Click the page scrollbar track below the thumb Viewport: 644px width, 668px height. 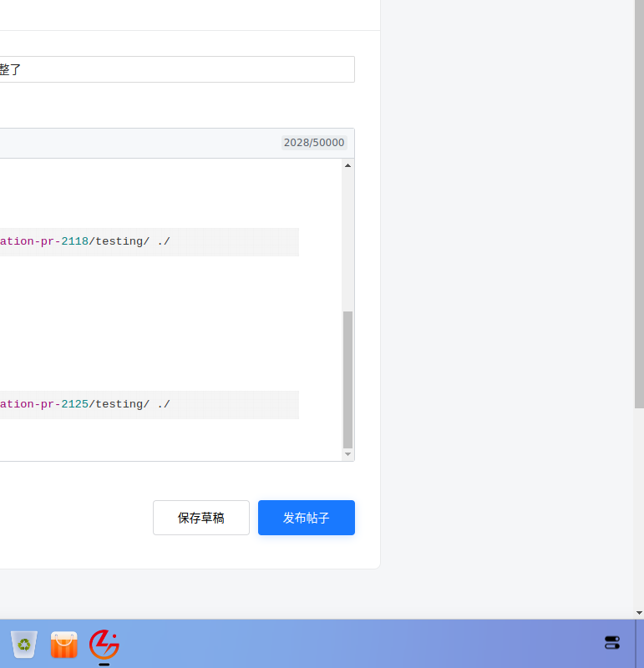[639, 509]
